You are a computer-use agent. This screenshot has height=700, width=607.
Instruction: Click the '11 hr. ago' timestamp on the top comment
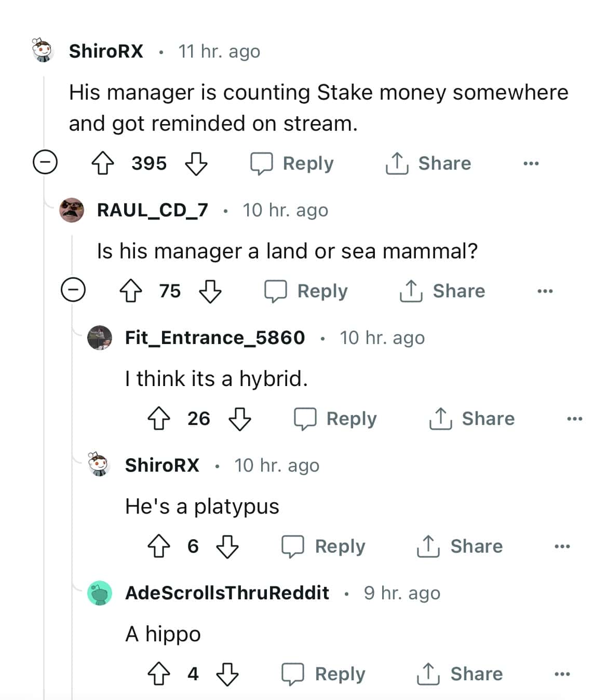pyautogui.click(x=219, y=50)
